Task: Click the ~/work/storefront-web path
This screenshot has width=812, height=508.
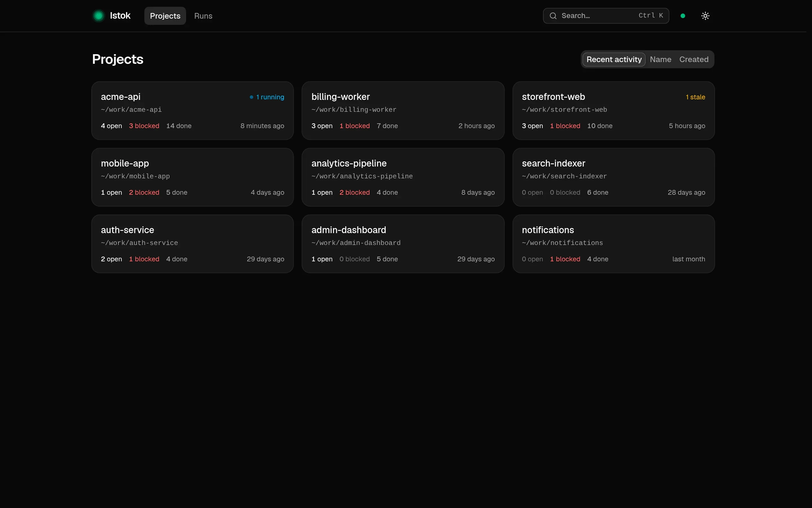Action: (564, 110)
